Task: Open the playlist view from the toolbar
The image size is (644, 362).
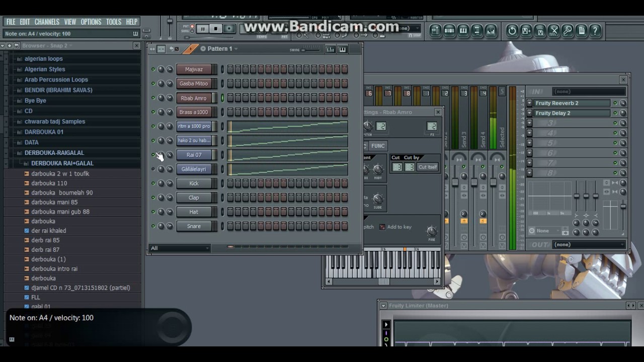Action: point(436,31)
